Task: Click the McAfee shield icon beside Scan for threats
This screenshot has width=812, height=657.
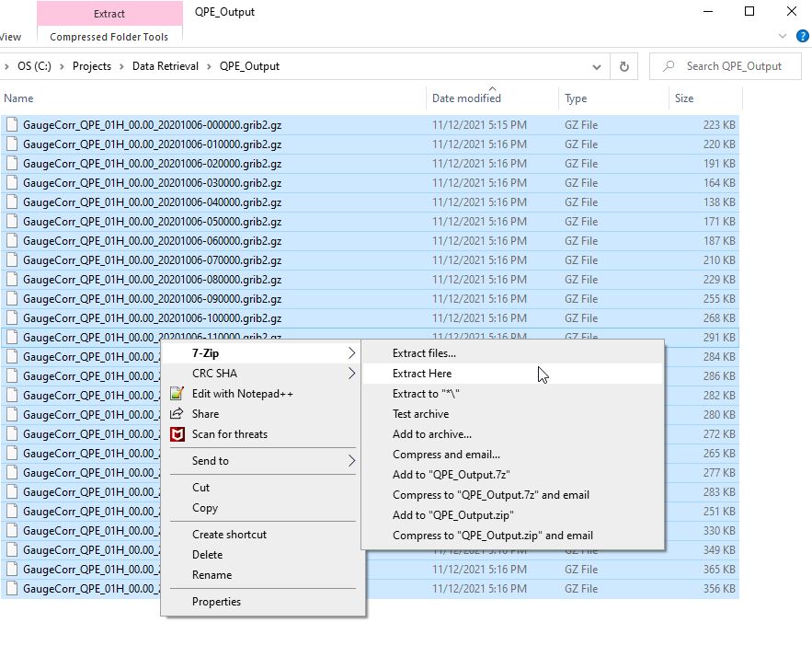Action: point(177,434)
